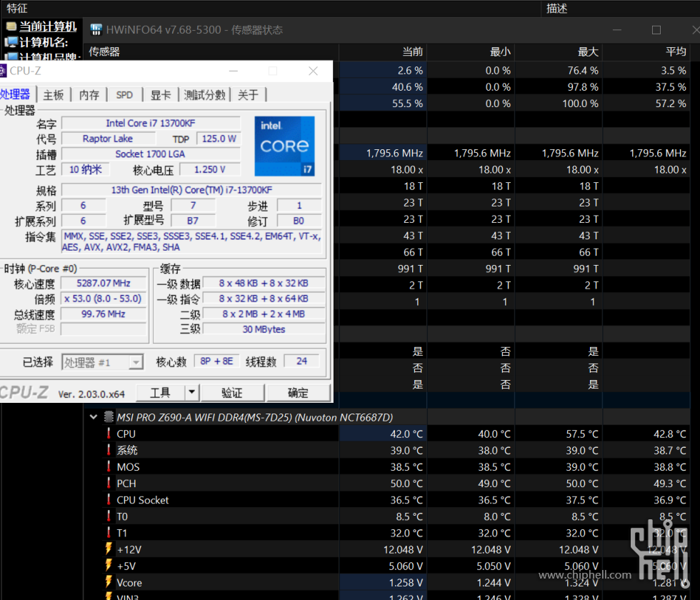This screenshot has height=600, width=700.
Task: Select the MOS temperature row label
Action: coord(128,467)
